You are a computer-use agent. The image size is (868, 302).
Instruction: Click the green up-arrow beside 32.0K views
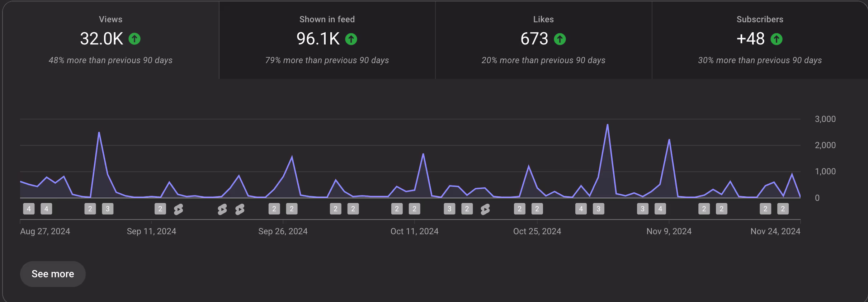pos(135,39)
